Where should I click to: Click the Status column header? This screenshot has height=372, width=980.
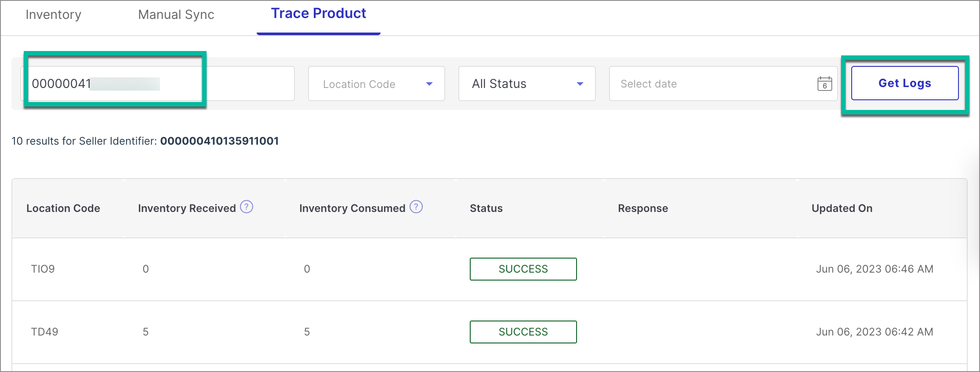(x=486, y=208)
